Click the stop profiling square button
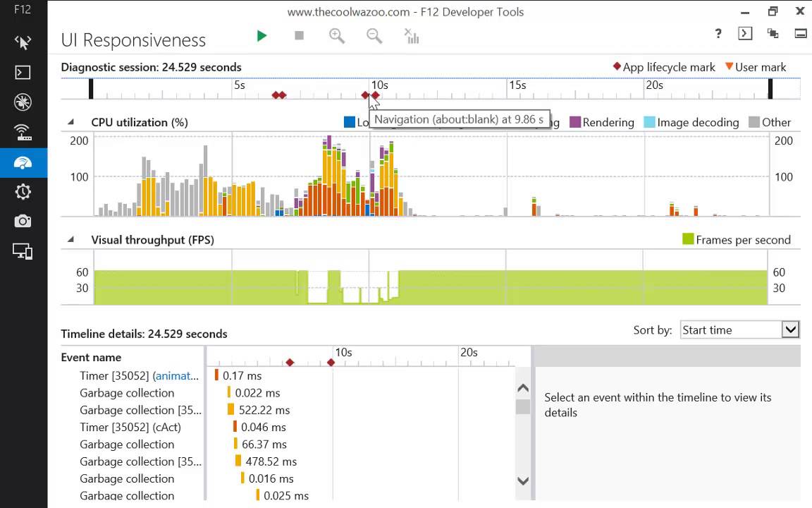Image resolution: width=812 pixels, height=508 pixels. [x=299, y=36]
